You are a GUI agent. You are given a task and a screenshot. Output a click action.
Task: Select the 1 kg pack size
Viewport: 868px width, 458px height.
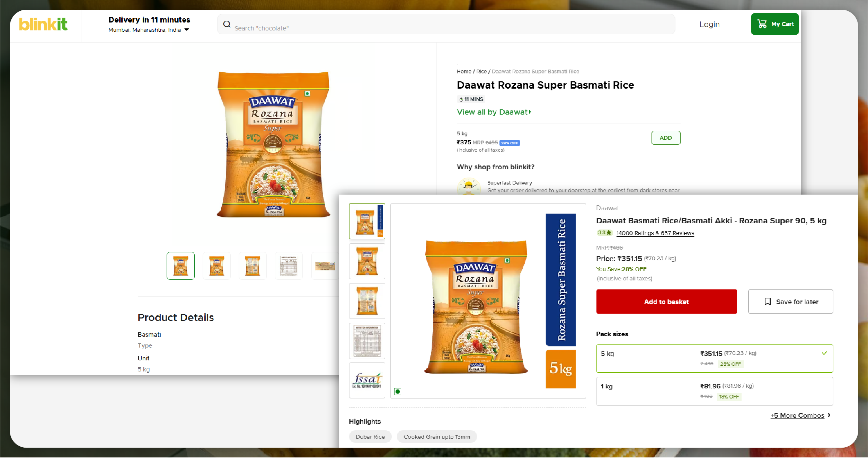coord(714,391)
